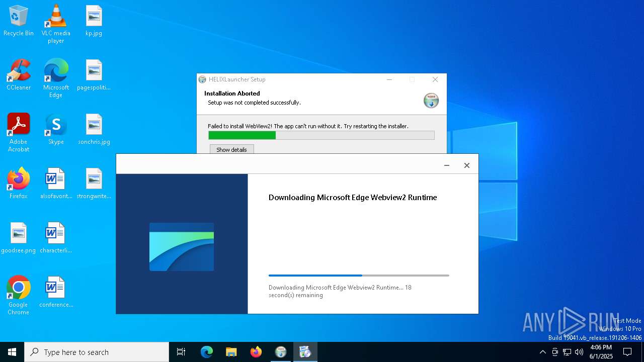This screenshot has height=362, width=644.
Task: Click the meet now tray icon
Action: click(555, 352)
